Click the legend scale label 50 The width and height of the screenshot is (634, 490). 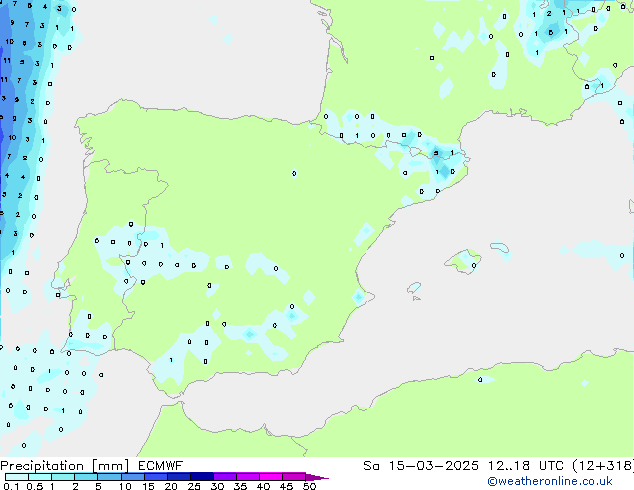pos(309,486)
